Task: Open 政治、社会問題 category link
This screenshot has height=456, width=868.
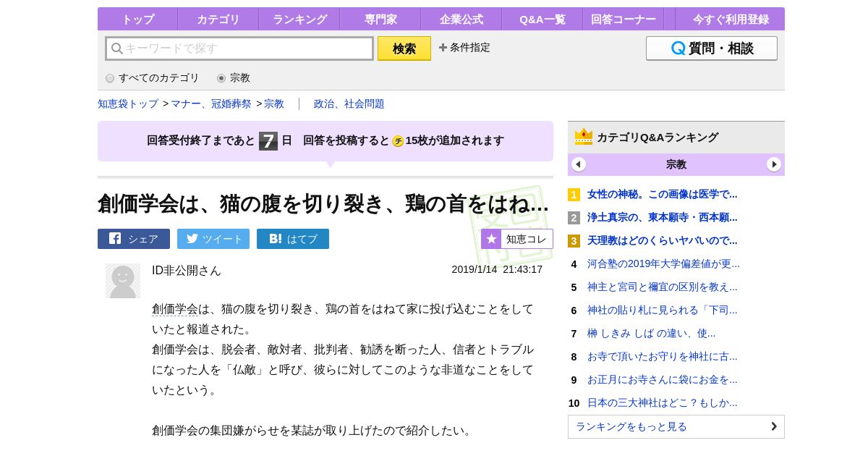Action: coord(349,104)
